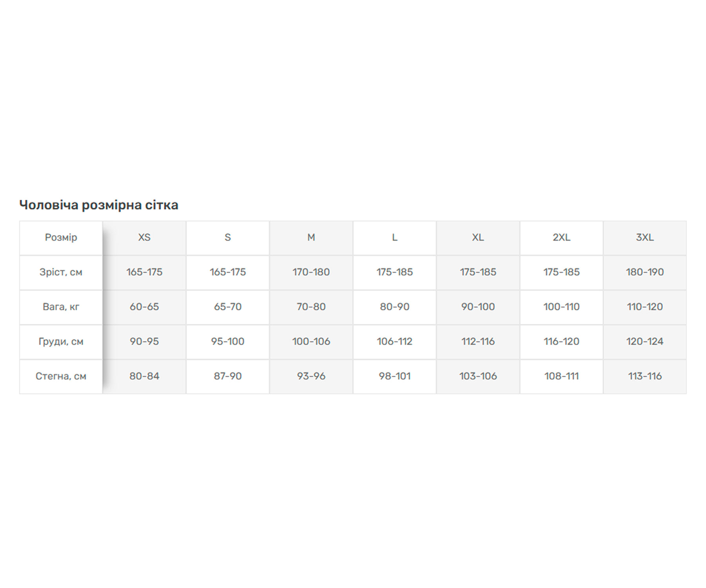The image size is (706, 588).
Task: Click the 'Груди, см' row label
Action: click(61, 341)
